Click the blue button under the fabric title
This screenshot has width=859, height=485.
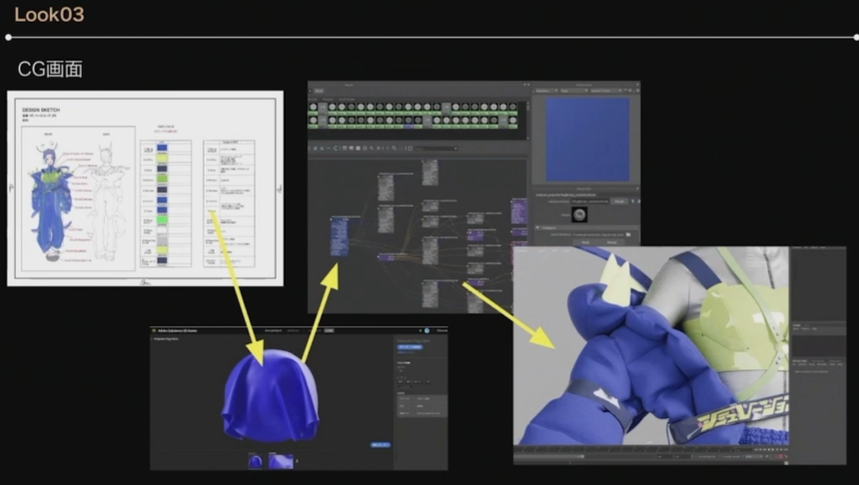(410, 347)
